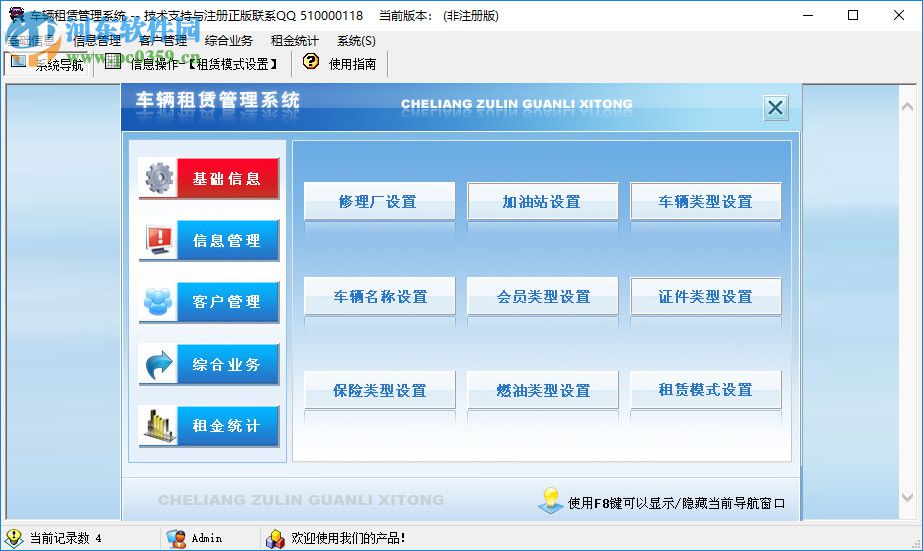Click the monitor alert icon beside 信息管理

point(159,240)
